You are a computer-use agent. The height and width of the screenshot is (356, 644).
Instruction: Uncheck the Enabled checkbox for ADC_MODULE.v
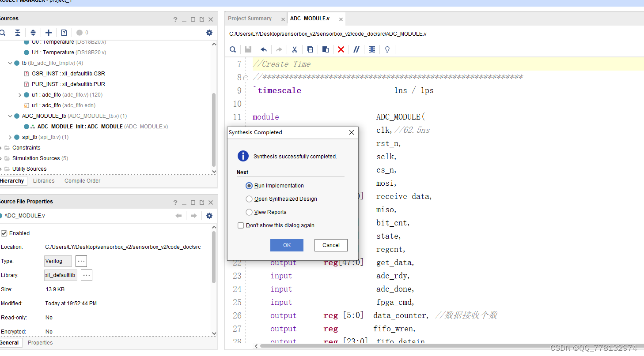(4, 233)
